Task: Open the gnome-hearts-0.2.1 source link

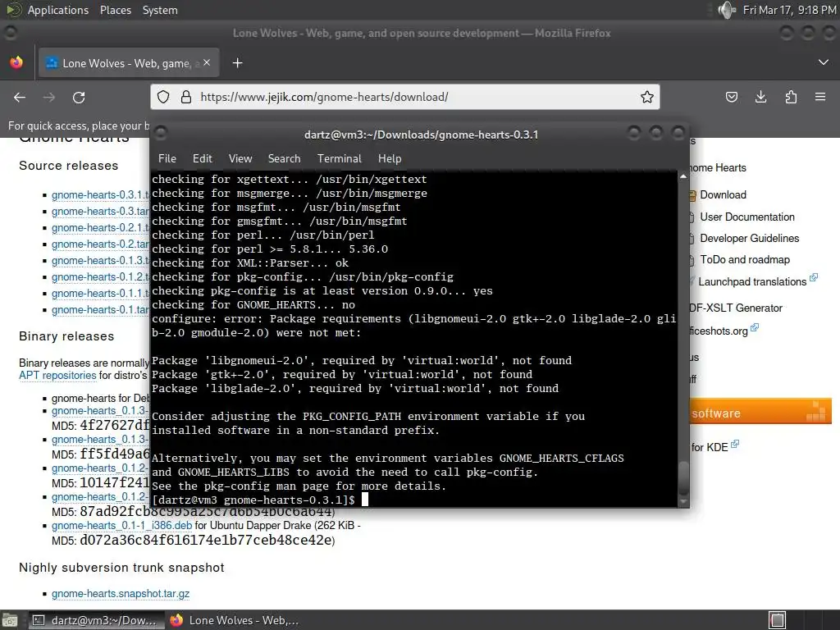Action: coord(100,228)
